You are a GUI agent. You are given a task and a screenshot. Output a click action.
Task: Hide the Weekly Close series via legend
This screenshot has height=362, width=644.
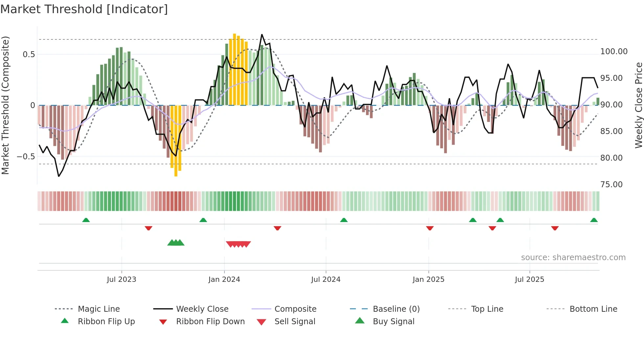click(202, 309)
